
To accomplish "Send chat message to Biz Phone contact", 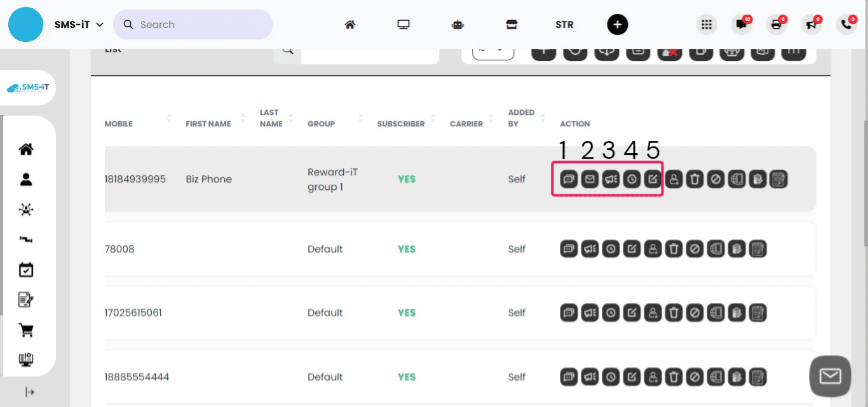I will [569, 180].
